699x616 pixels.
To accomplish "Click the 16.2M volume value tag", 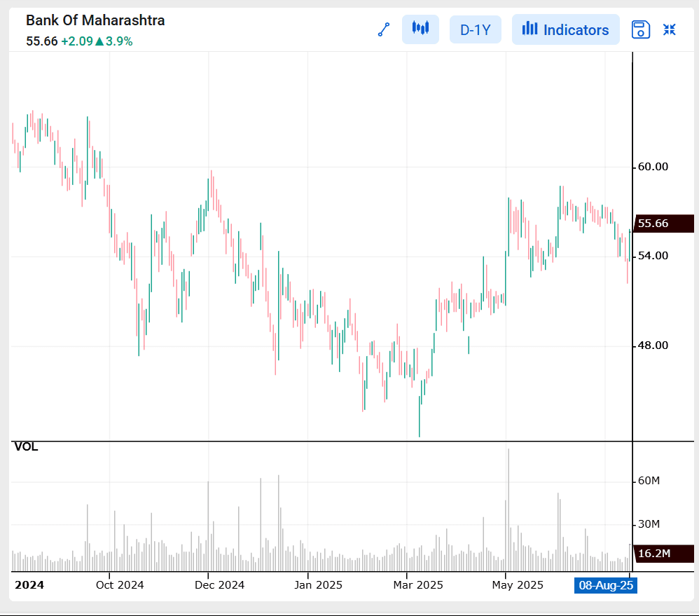I will (664, 554).
